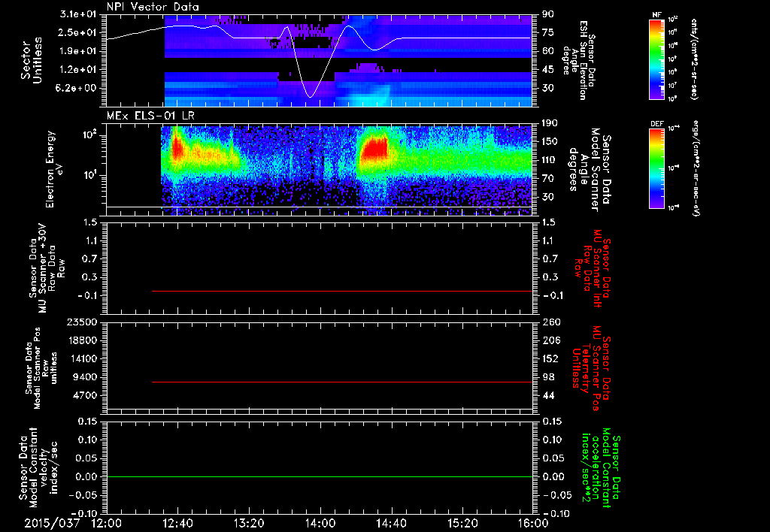This screenshot has height=532, width=770.
Task: Click the "4700" scanner position tick label
Action: pyautogui.click(x=84, y=395)
